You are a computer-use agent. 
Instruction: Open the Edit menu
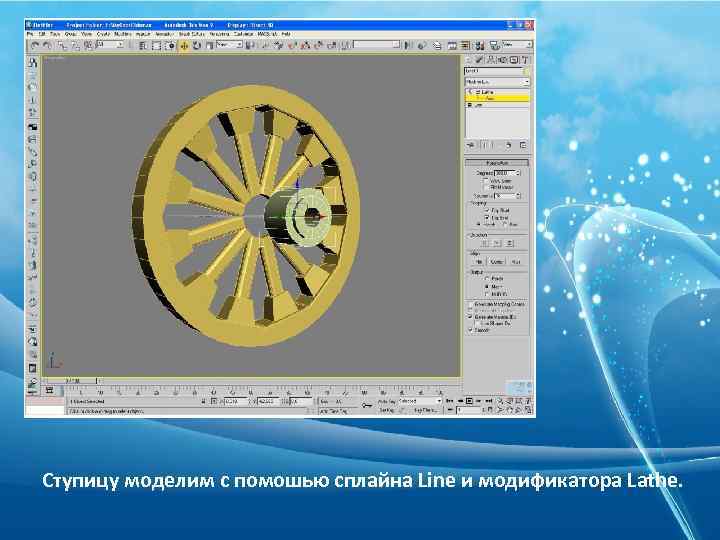pyautogui.click(x=42, y=34)
